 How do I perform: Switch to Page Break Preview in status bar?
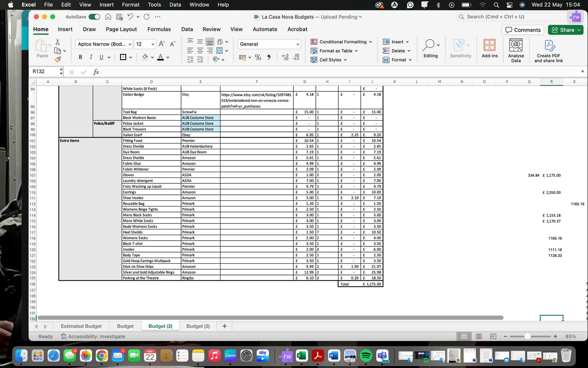click(493, 336)
